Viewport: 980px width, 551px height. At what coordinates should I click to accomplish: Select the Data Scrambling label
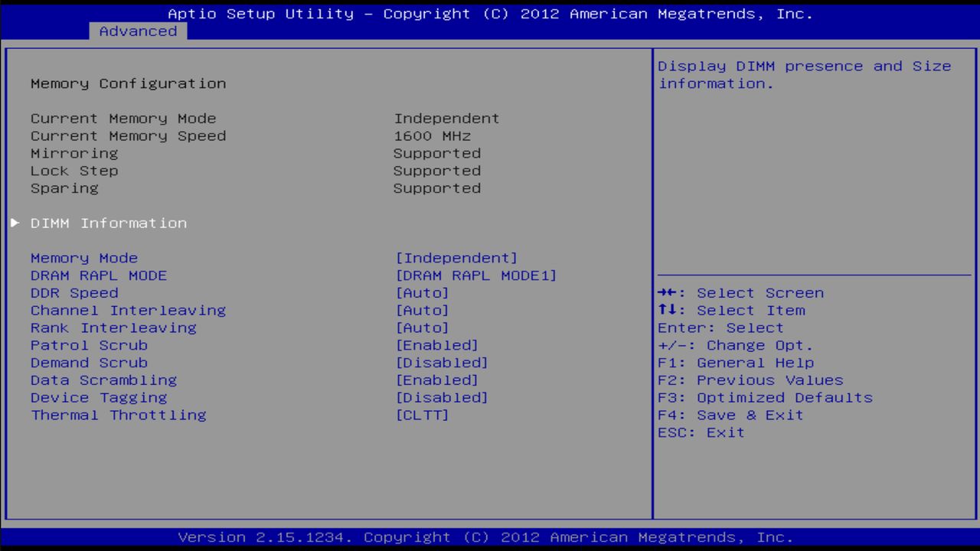[x=103, y=380]
